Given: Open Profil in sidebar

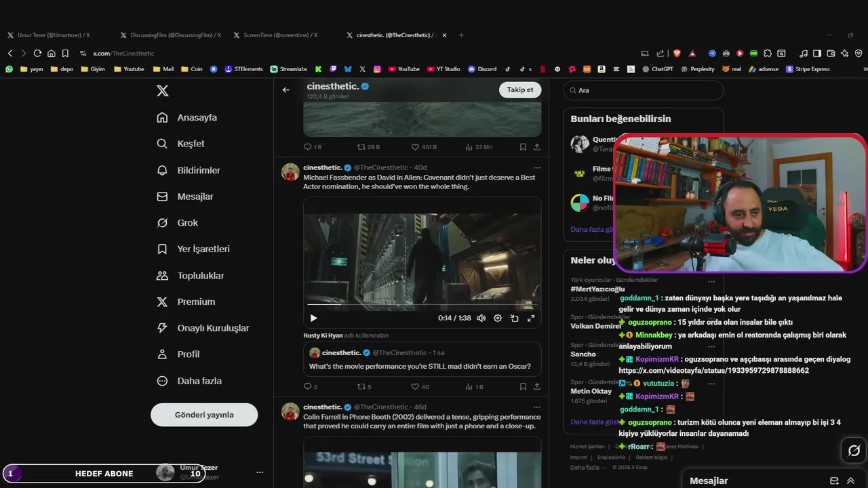Looking at the screenshot, I should [x=178, y=354].
